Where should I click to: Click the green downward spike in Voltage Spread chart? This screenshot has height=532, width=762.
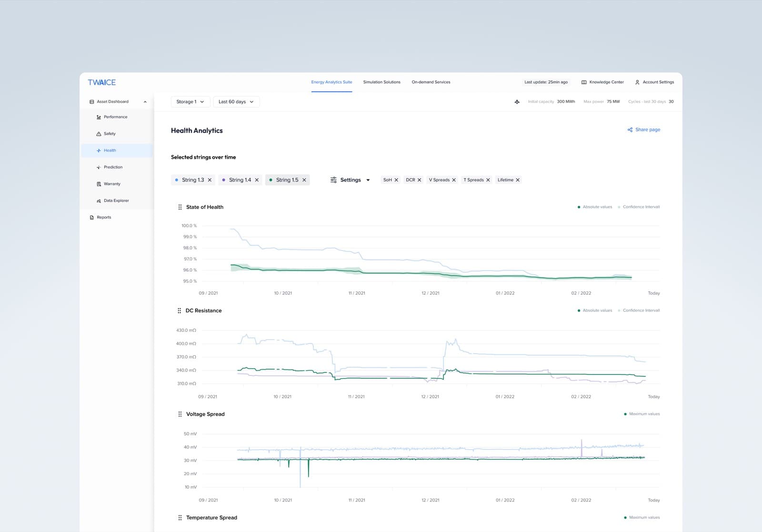coord(309,468)
